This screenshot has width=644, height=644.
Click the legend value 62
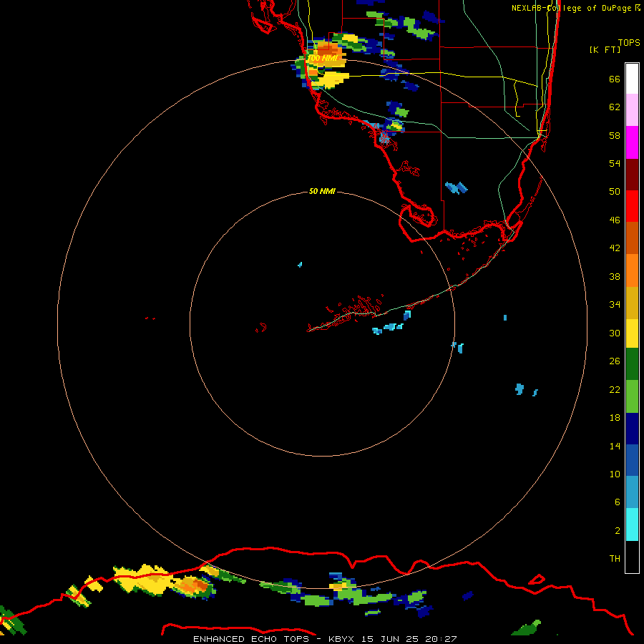coord(615,107)
